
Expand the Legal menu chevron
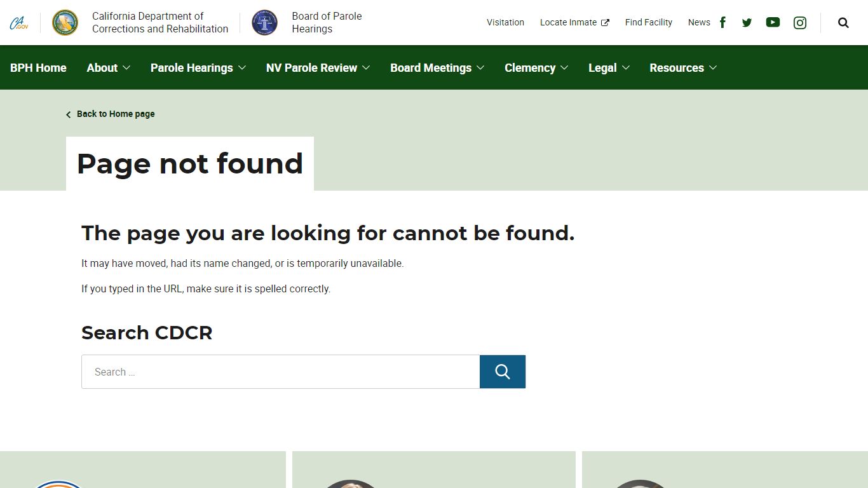point(626,67)
